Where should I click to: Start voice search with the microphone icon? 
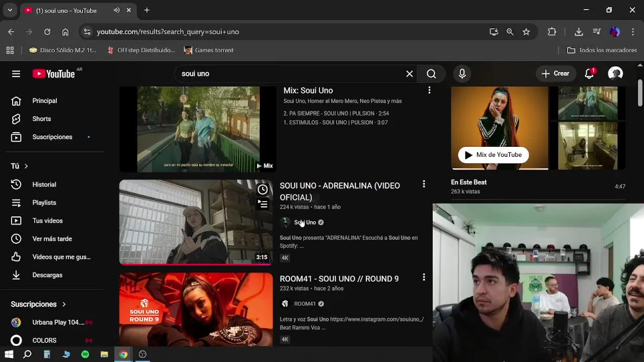[462, 74]
